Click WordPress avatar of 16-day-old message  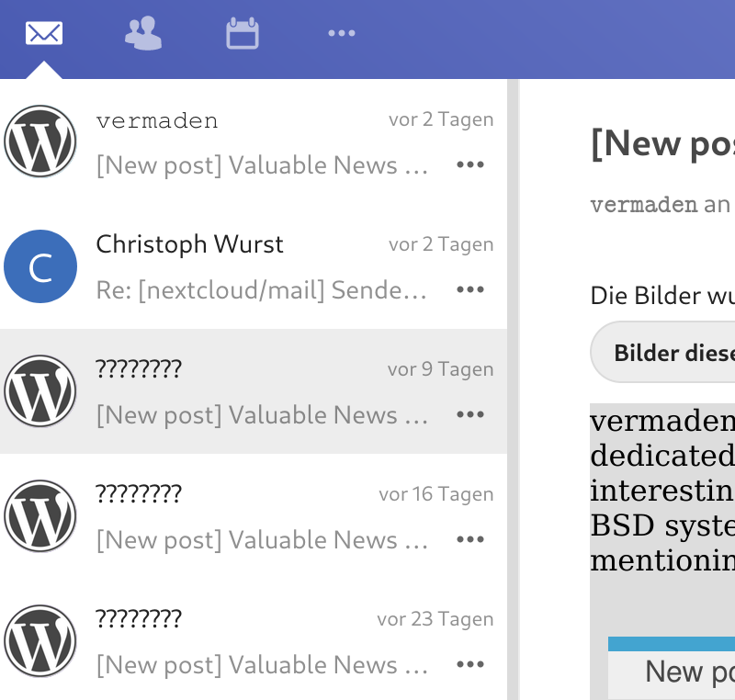(40, 516)
